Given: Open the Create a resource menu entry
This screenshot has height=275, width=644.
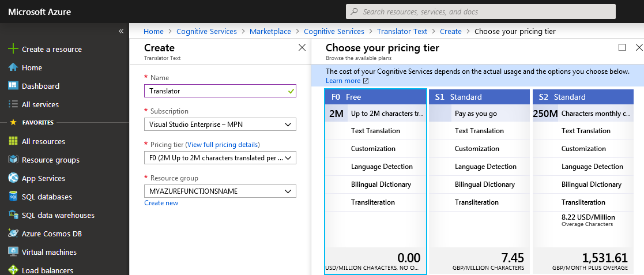Looking at the screenshot, I should [x=52, y=49].
